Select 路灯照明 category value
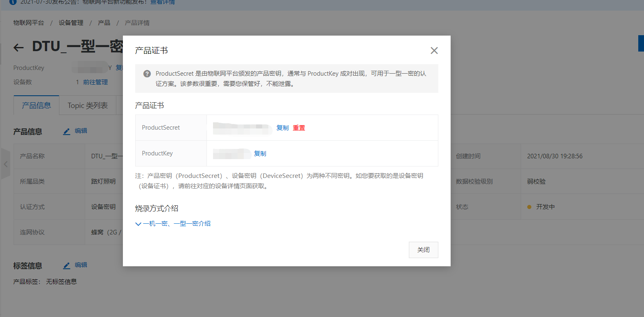The height and width of the screenshot is (317, 644). click(x=103, y=182)
